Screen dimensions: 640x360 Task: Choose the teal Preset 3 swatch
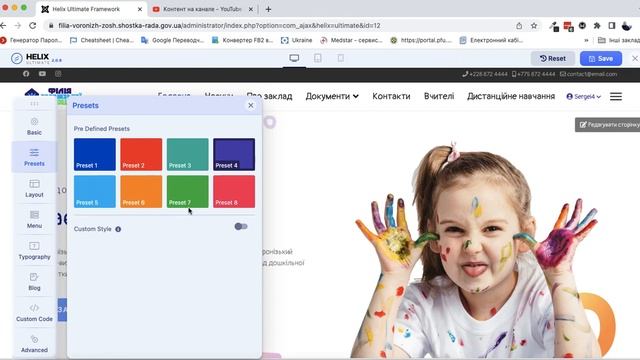(188, 154)
